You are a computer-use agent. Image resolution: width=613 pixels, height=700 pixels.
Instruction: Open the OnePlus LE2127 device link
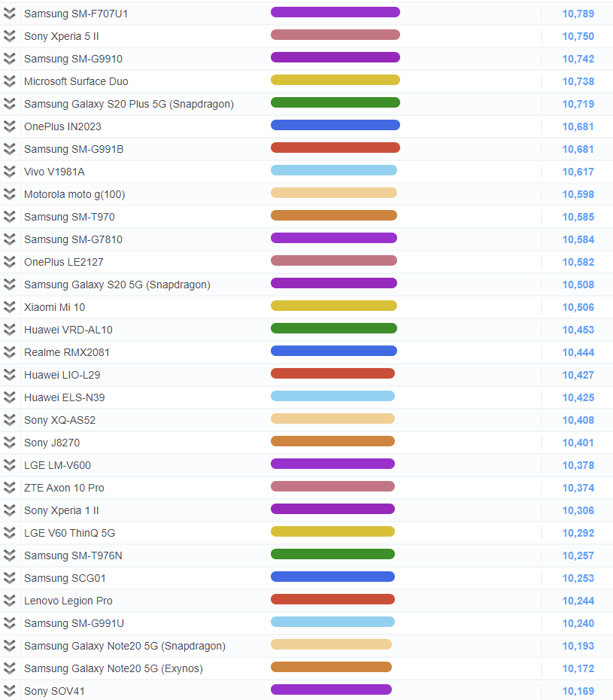(x=64, y=262)
